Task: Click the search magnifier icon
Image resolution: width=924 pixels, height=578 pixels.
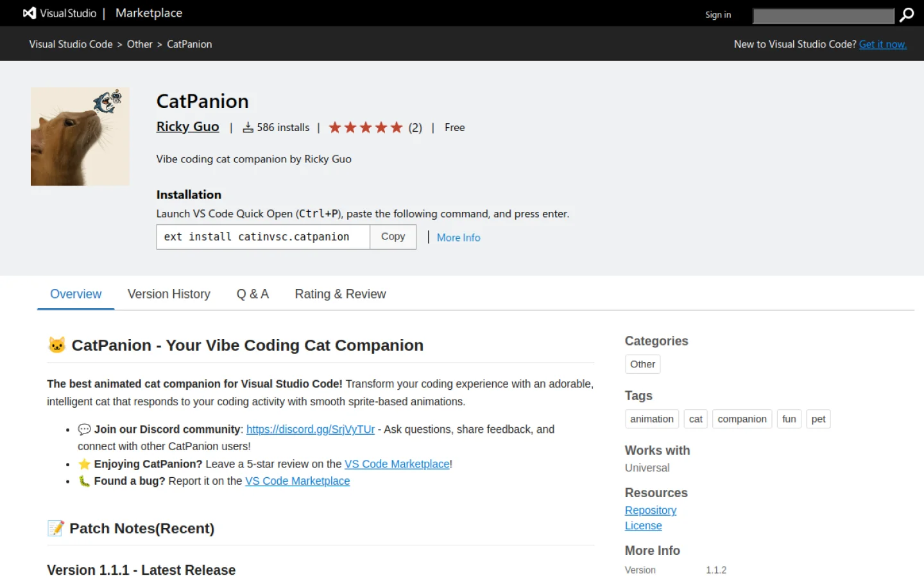Action: pyautogui.click(x=907, y=15)
